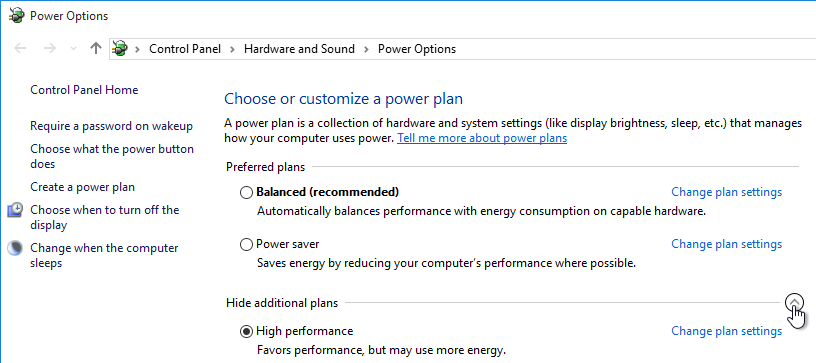Screen dimensions: 816x363
Task: Navigate to Control Panel breadcrumb
Action: (185, 49)
